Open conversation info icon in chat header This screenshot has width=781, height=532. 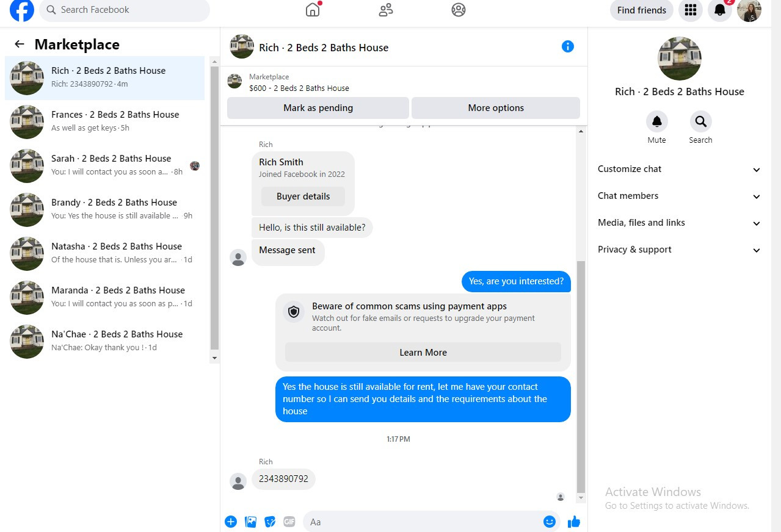[x=568, y=46]
